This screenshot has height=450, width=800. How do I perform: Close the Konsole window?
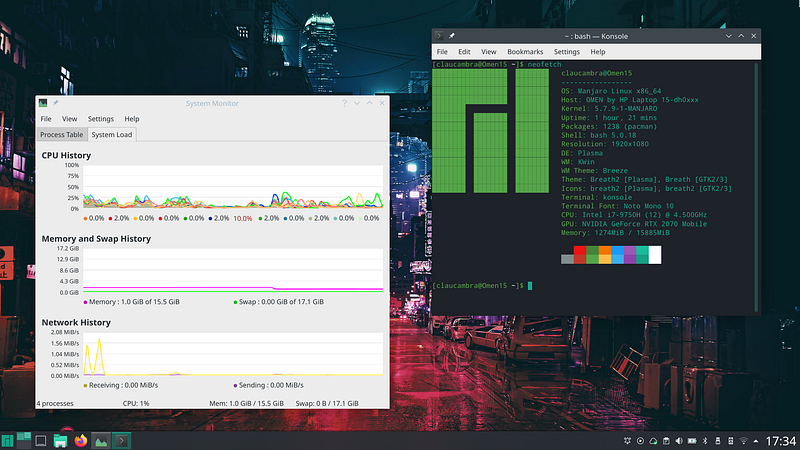(x=754, y=36)
